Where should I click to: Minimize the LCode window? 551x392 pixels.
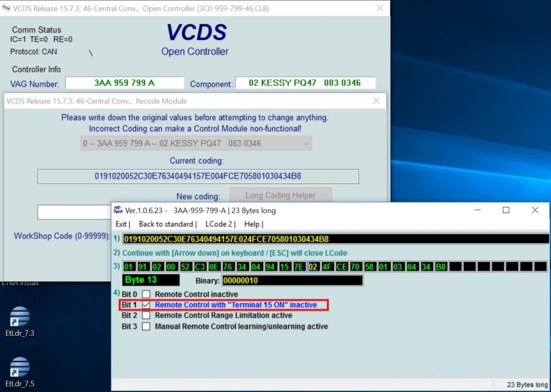[478, 210]
